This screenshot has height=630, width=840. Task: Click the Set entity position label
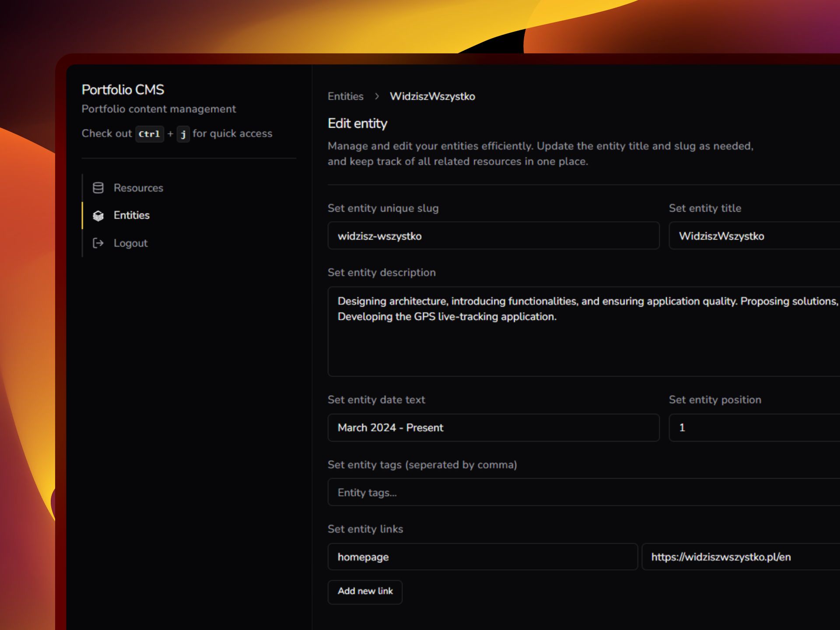pyautogui.click(x=715, y=399)
